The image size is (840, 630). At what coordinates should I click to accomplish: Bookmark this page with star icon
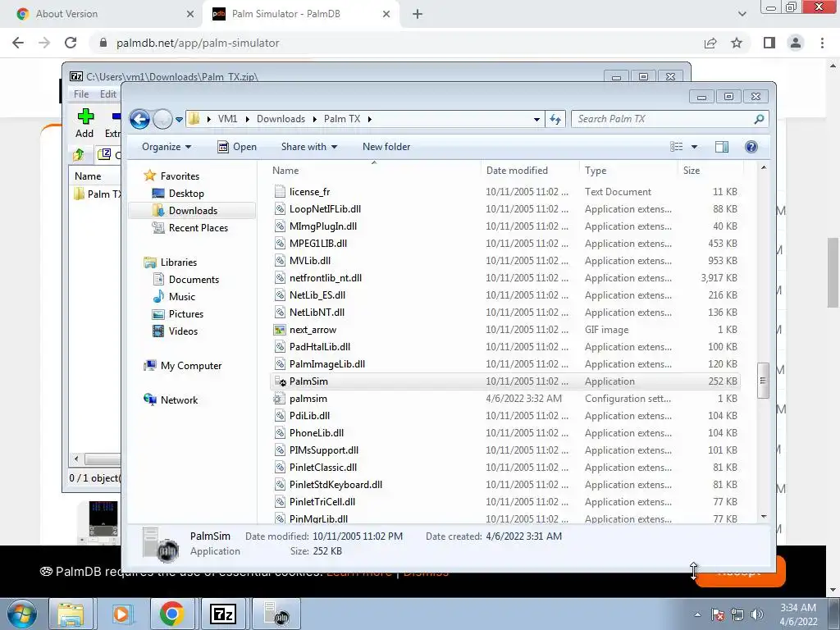pyautogui.click(x=737, y=43)
